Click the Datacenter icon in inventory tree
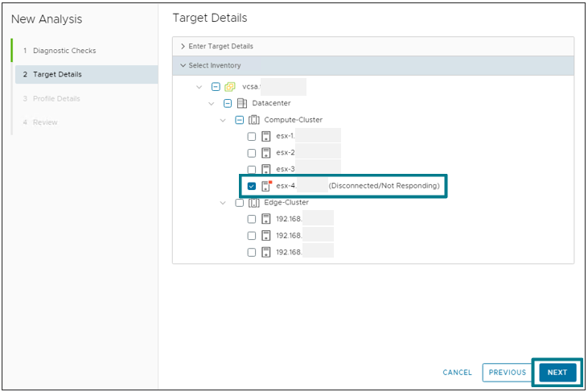The width and height of the screenshot is (588, 392). tap(241, 103)
